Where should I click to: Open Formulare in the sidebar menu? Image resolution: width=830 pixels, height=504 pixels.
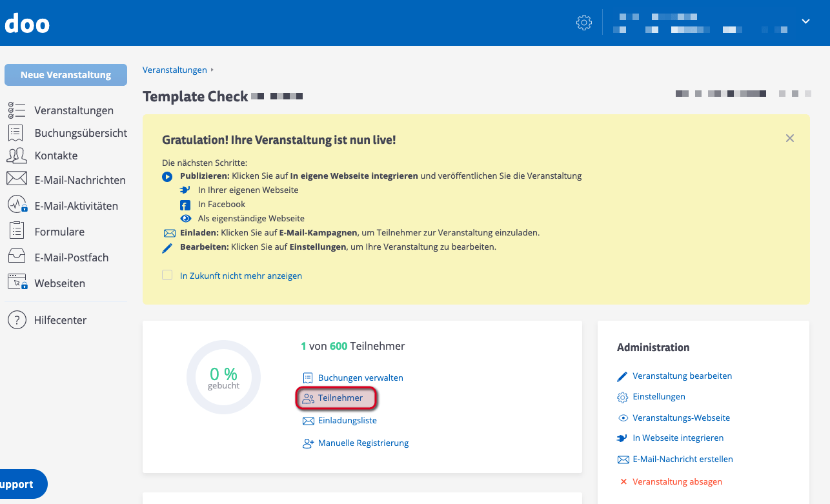pos(59,232)
